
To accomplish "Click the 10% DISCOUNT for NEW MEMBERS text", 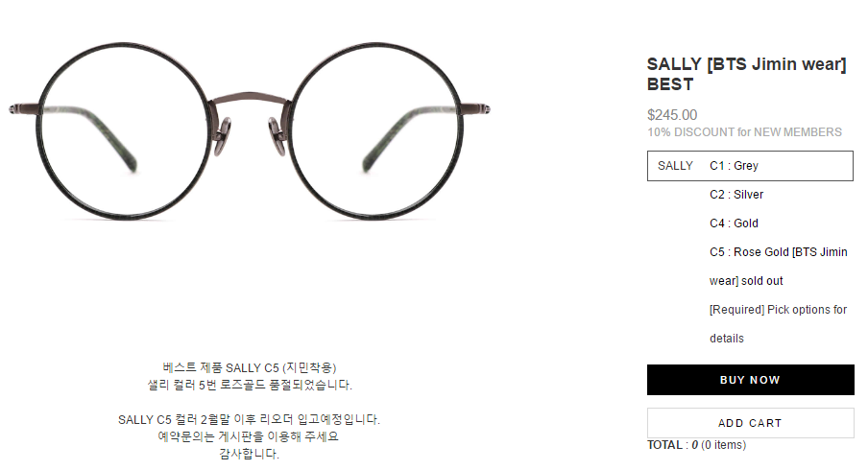I will (x=744, y=132).
